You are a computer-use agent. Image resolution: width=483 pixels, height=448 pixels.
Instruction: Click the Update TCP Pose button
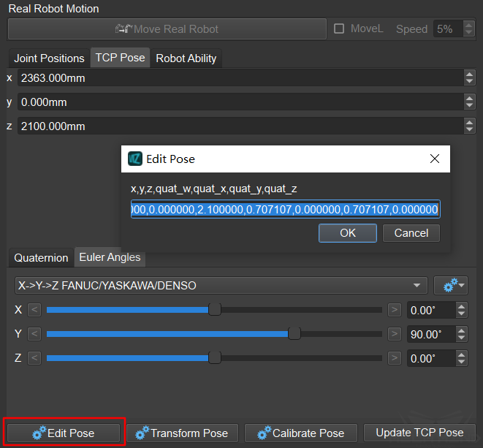click(419, 433)
